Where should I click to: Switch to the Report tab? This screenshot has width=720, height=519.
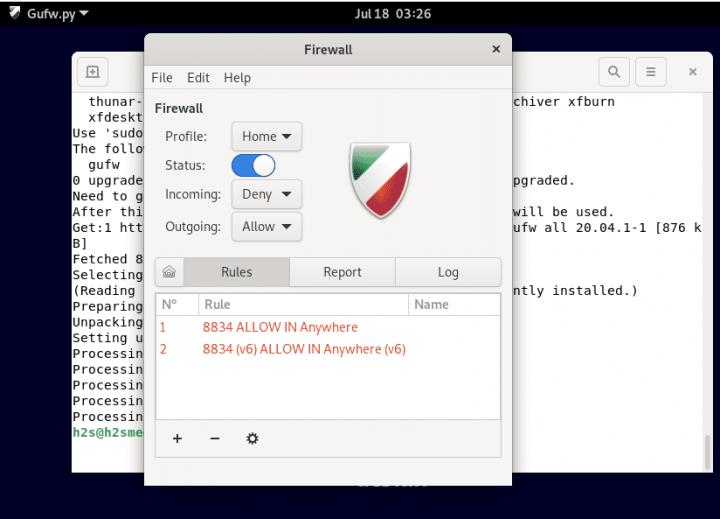pos(342,272)
